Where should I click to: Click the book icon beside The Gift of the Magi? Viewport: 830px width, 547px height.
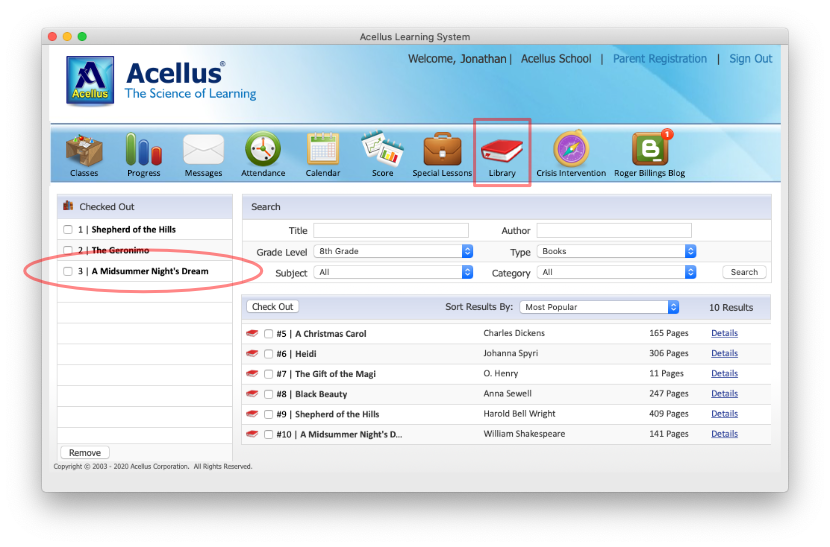click(252, 374)
